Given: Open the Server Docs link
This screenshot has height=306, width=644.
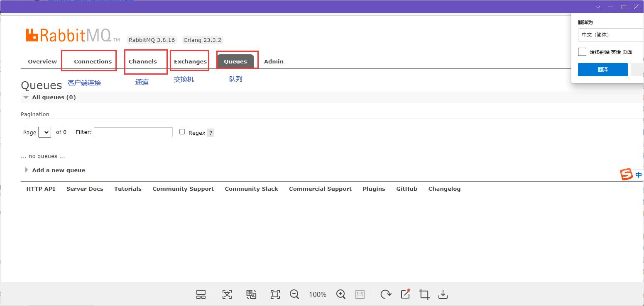Looking at the screenshot, I should (x=85, y=189).
